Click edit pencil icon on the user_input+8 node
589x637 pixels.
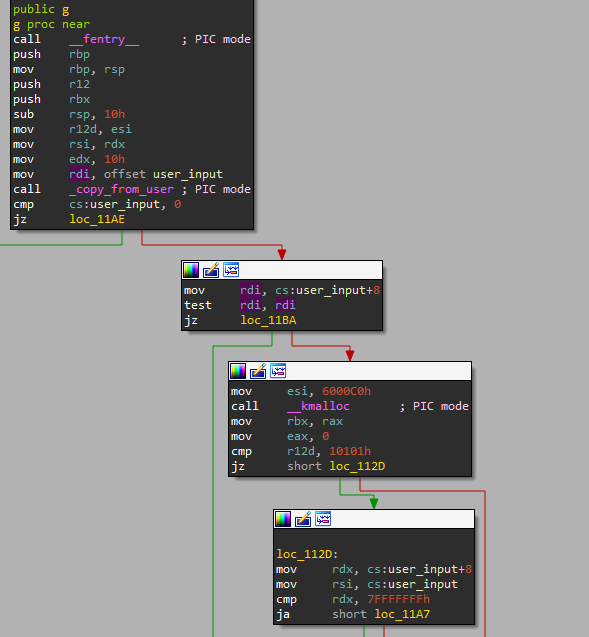[211, 270]
